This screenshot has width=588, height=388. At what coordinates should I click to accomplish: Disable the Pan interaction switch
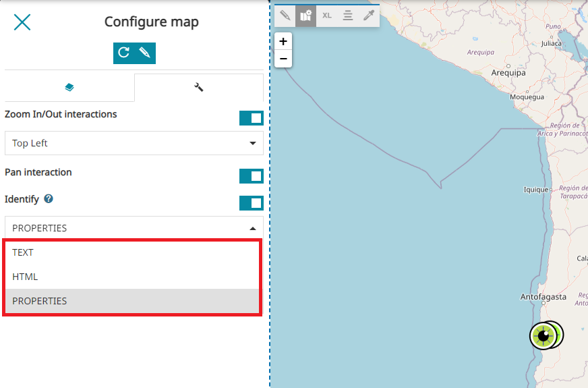click(x=251, y=176)
